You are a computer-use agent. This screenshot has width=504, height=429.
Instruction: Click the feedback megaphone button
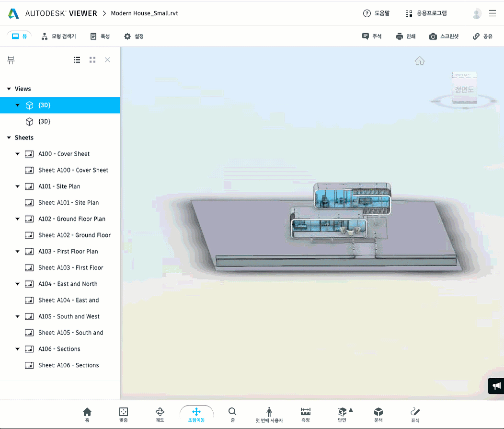point(496,386)
